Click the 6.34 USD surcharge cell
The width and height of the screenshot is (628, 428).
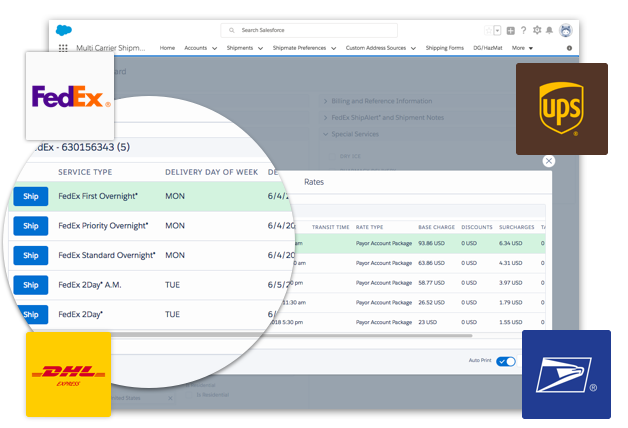510,243
